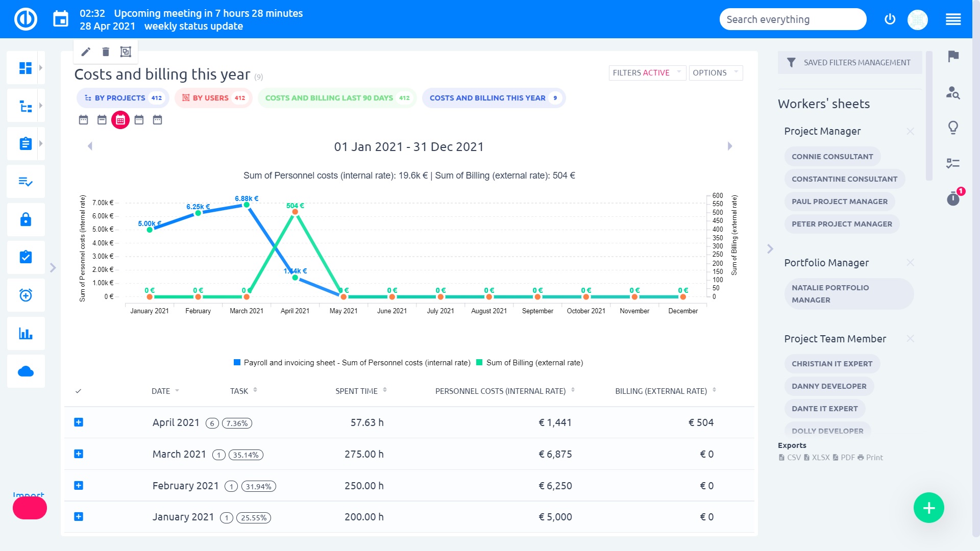
Task: Click the pencil edit icon above the title
Action: click(x=86, y=52)
